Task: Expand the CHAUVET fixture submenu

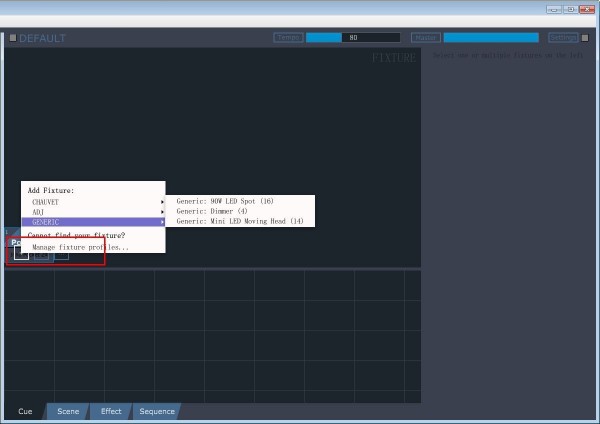Action: coord(93,202)
